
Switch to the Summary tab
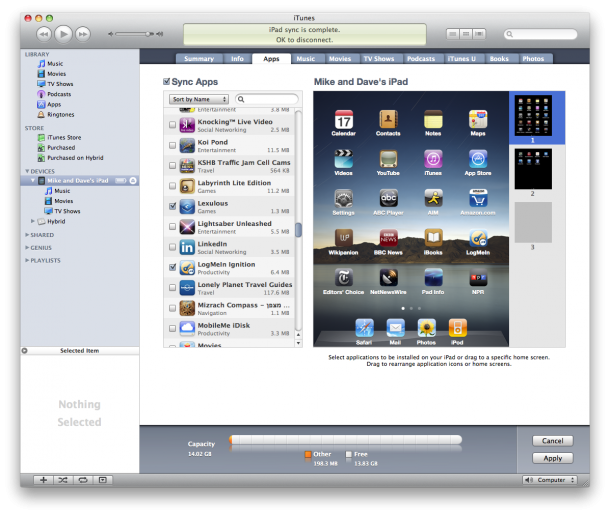[x=199, y=59]
